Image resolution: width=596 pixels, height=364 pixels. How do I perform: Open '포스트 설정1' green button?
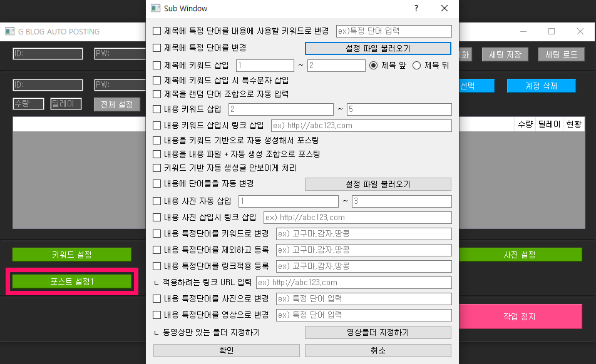pos(72,281)
